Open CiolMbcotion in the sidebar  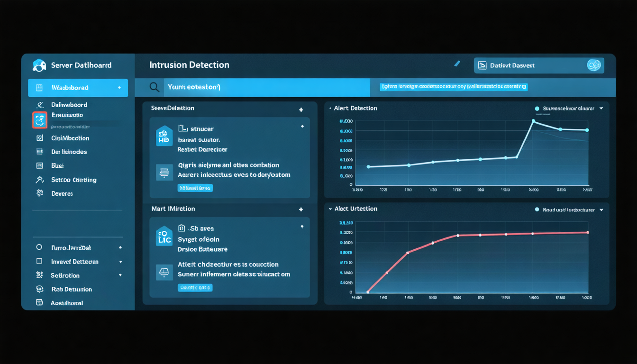click(70, 138)
